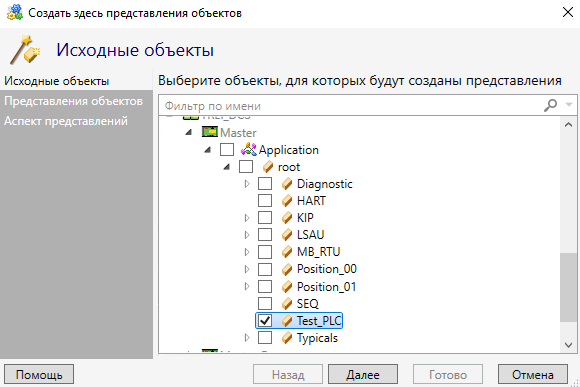
Task: Open the filter options dropdown arrow
Action: click(569, 105)
